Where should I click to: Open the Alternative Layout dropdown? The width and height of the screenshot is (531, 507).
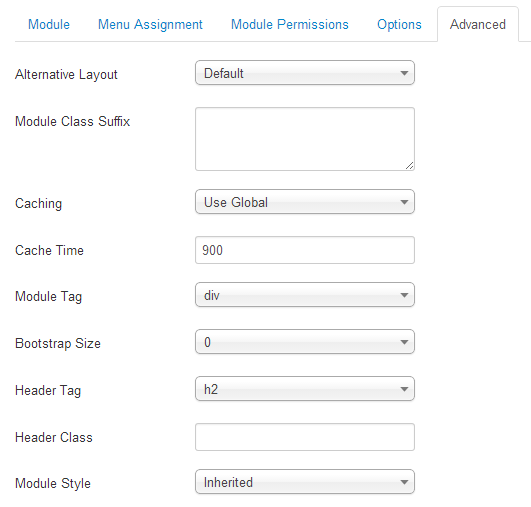coord(305,73)
